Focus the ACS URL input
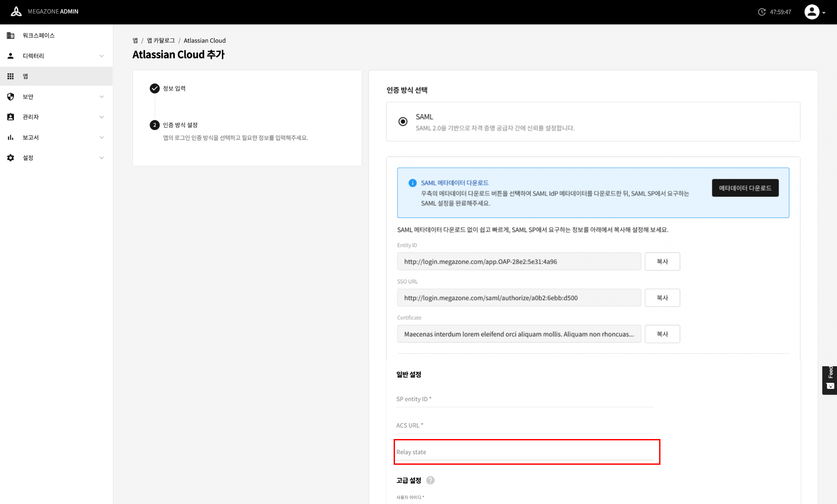837x504 pixels. click(525, 426)
